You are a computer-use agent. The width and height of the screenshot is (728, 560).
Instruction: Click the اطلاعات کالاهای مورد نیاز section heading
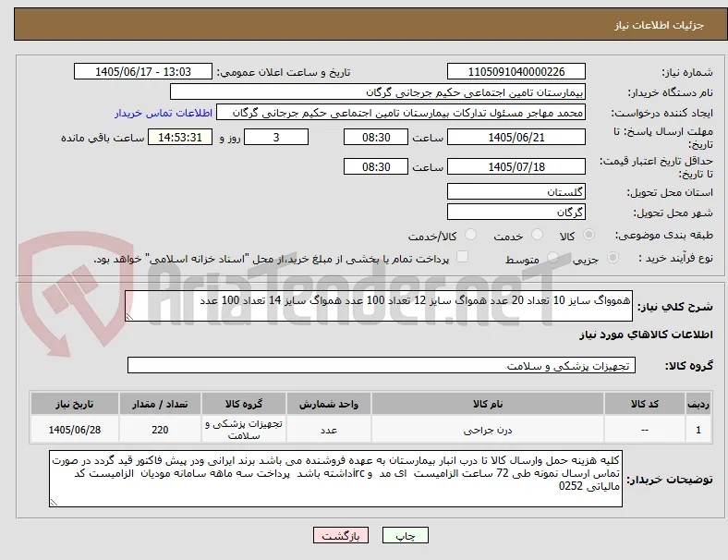[646, 335]
